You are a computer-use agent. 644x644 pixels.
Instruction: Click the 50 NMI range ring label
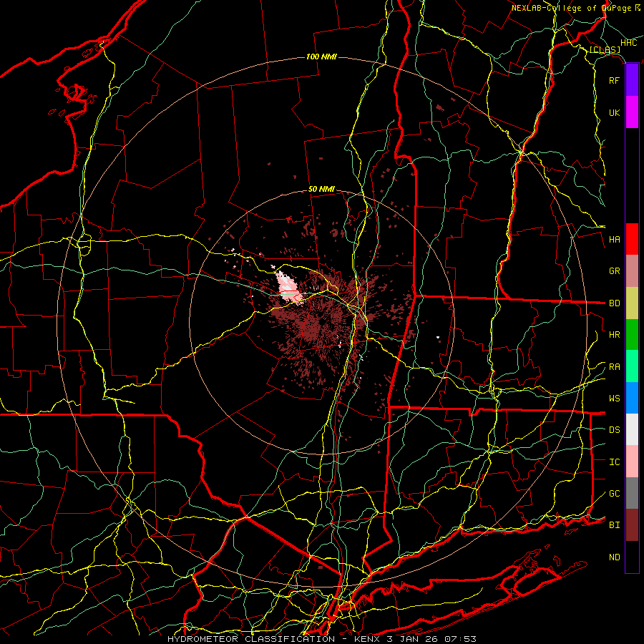click(x=321, y=190)
